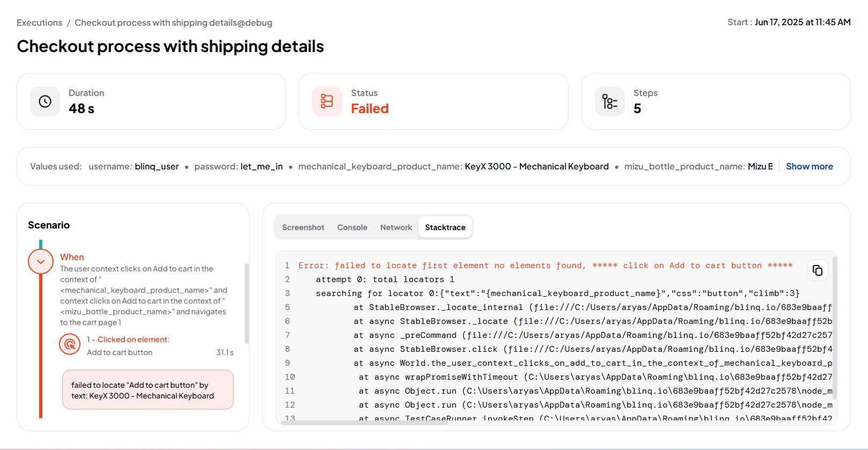
Task: Click the debug scenario breadcrumb entry
Action: coord(173,23)
